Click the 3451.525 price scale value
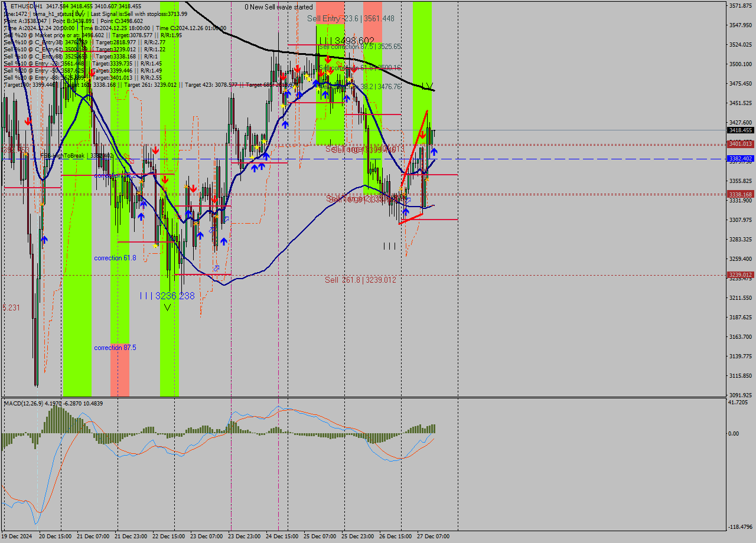 (x=741, y=103)
